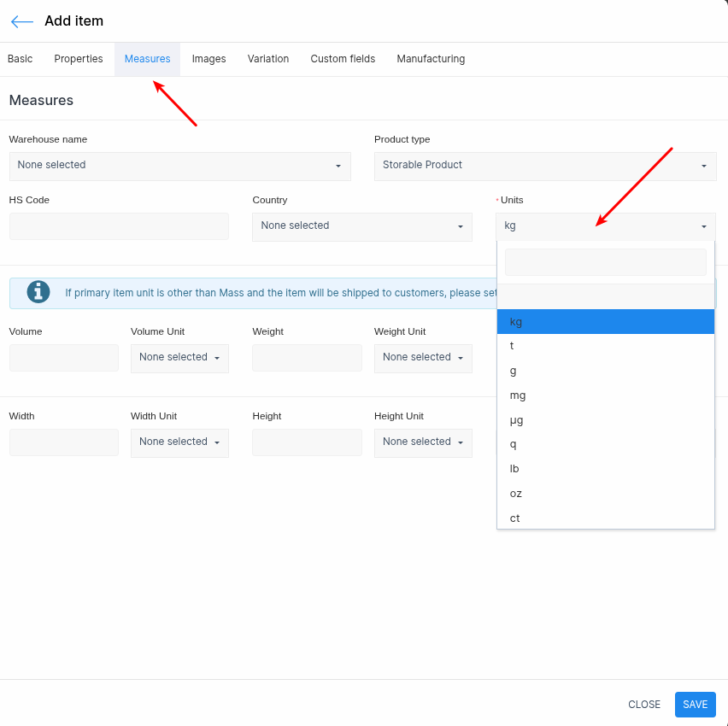This screenshot has height=726, width=728.
Task: Expand the Country dropdown
Action: pos(361,226)
